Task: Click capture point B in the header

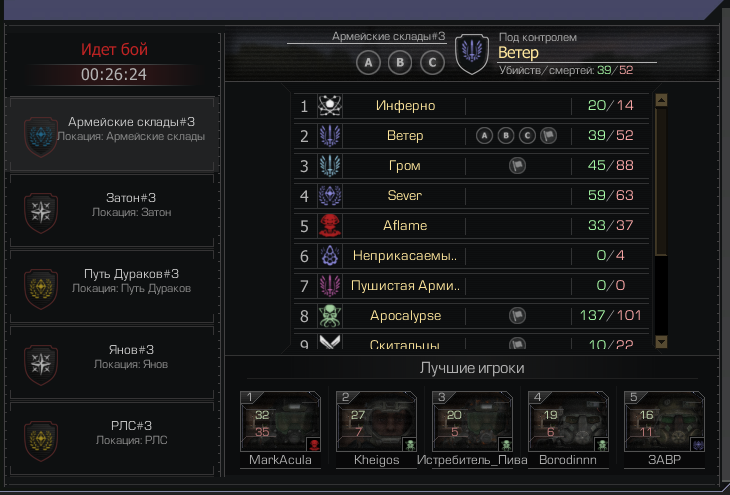Action: 400,62
